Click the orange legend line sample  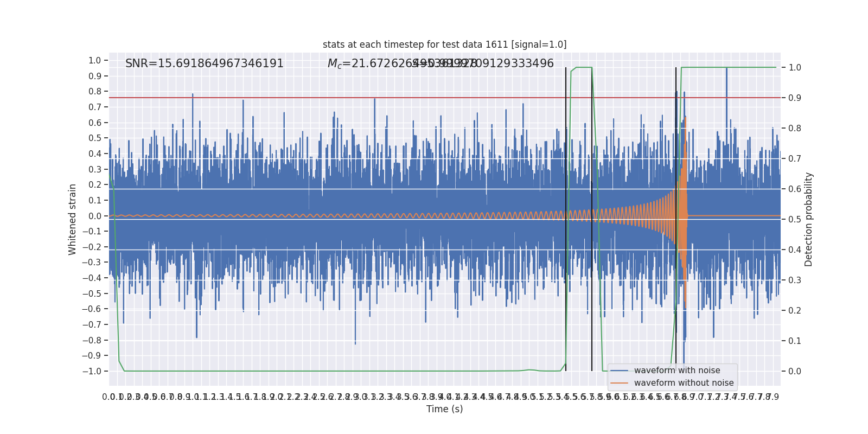point(620,383)
